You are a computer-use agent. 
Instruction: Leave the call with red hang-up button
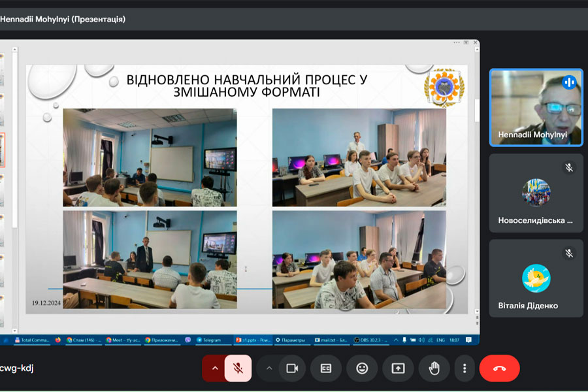(500, 368)
